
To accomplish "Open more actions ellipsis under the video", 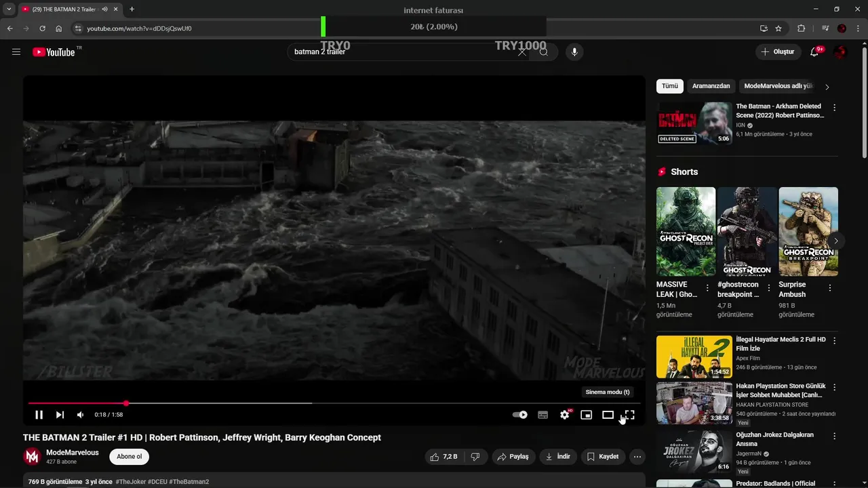I will pyautogui.click(x=637, y=457).
